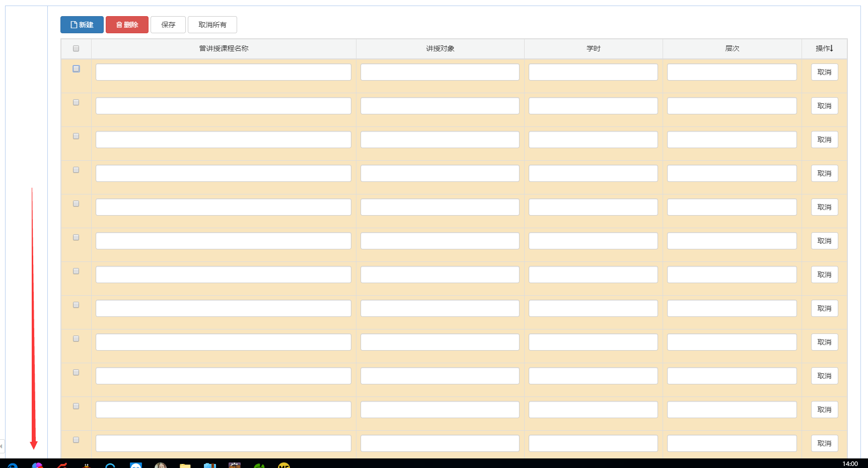Focus the 曾讲授课程名称 field in first row
868x468 pixels.
(x=224, y=72)
